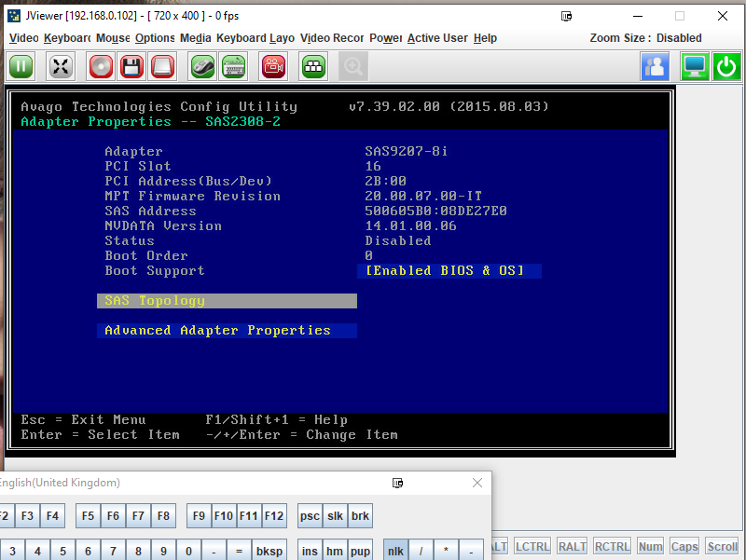This screenshot has height=560, width=746.
Task: Open the Video Record menu
Action: click(332, 38)
